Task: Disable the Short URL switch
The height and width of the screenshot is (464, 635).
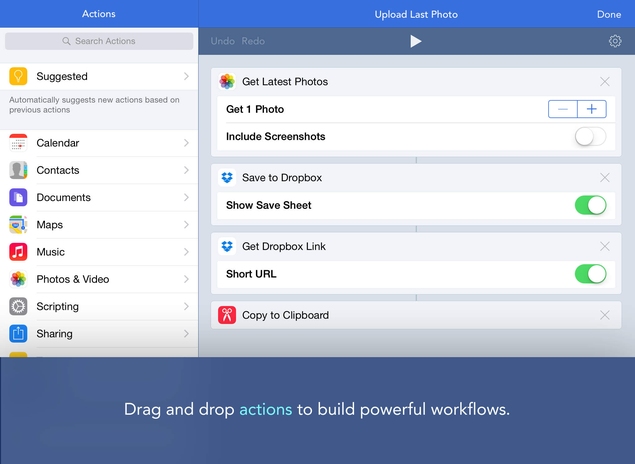Action: [590, 274]
